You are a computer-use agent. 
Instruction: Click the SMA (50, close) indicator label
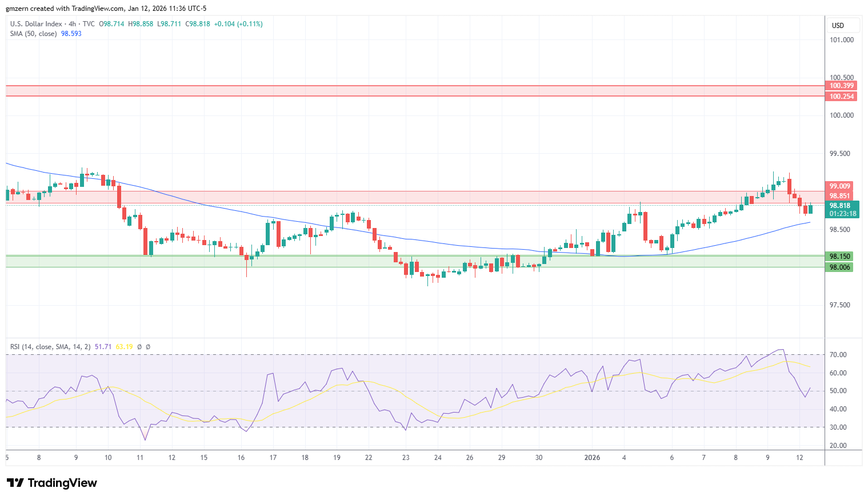[33, 34]
